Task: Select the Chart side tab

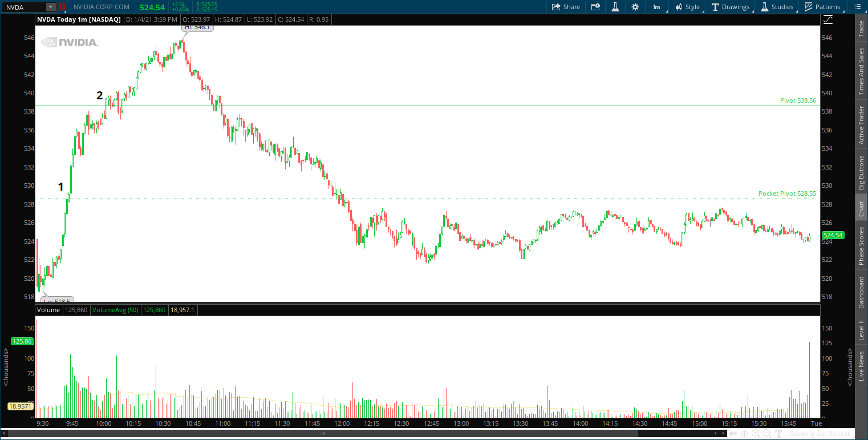Action: (861, 208)
